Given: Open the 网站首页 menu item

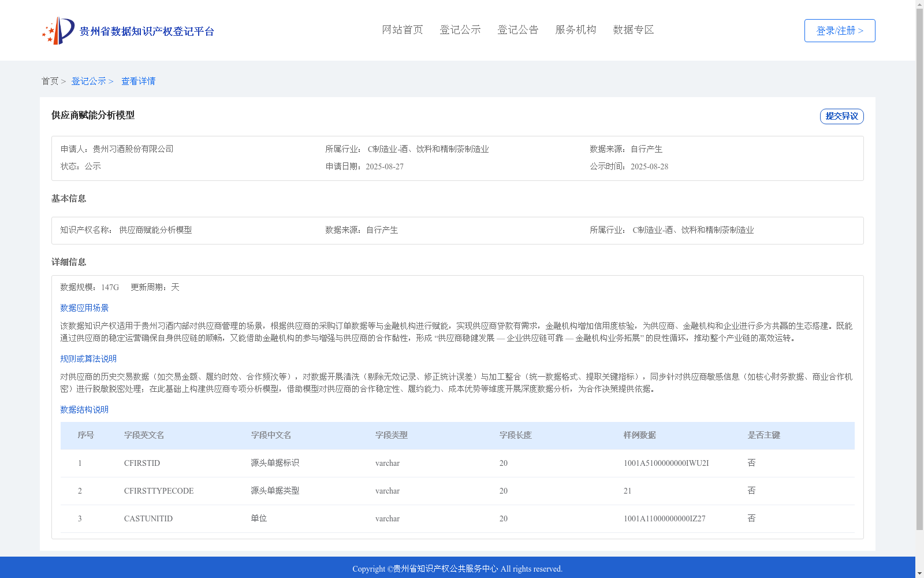Looking at the screenshot, I should 403,29.
